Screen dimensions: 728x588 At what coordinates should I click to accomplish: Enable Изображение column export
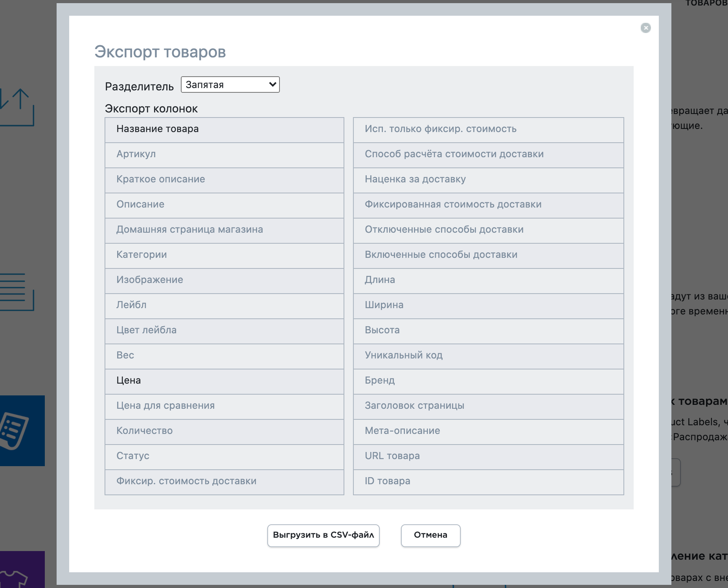224,281
